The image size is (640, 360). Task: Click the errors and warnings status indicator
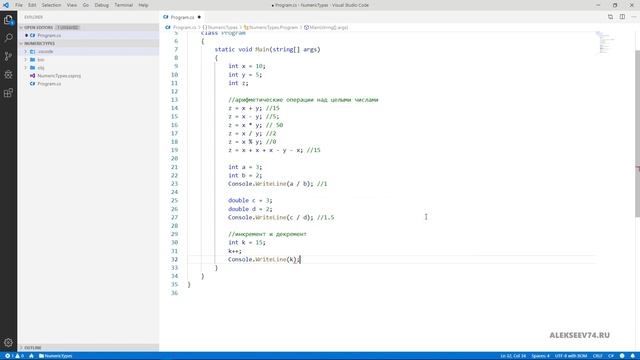[x=14, y=356]
